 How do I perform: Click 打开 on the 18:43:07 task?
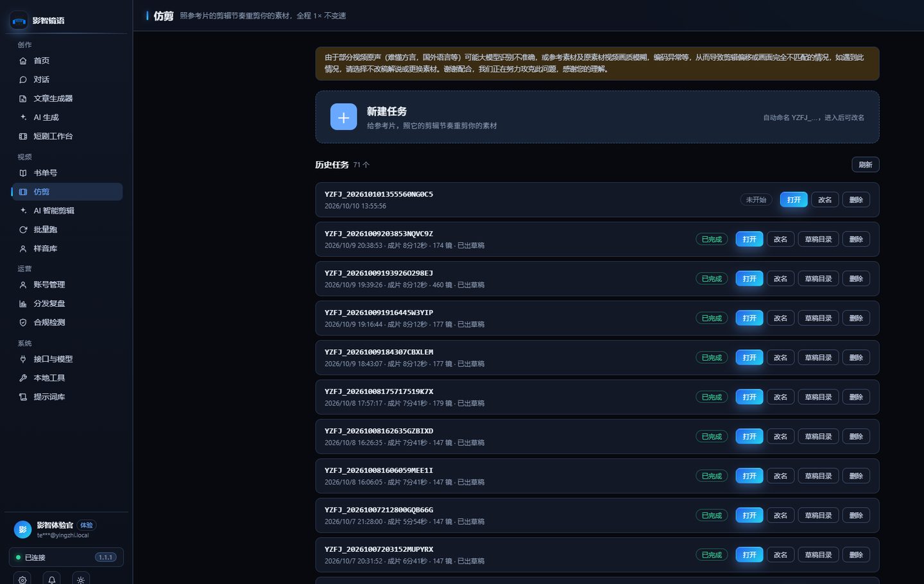749,357
